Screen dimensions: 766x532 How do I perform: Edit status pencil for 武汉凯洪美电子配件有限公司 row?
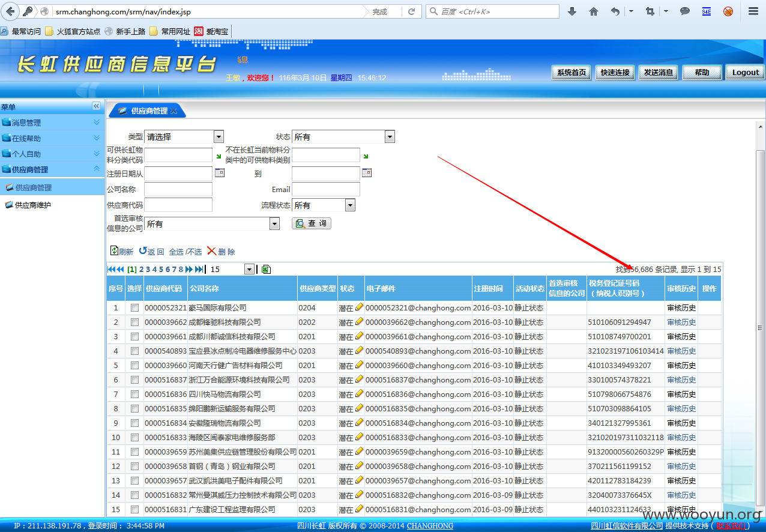tap(359, 480)
